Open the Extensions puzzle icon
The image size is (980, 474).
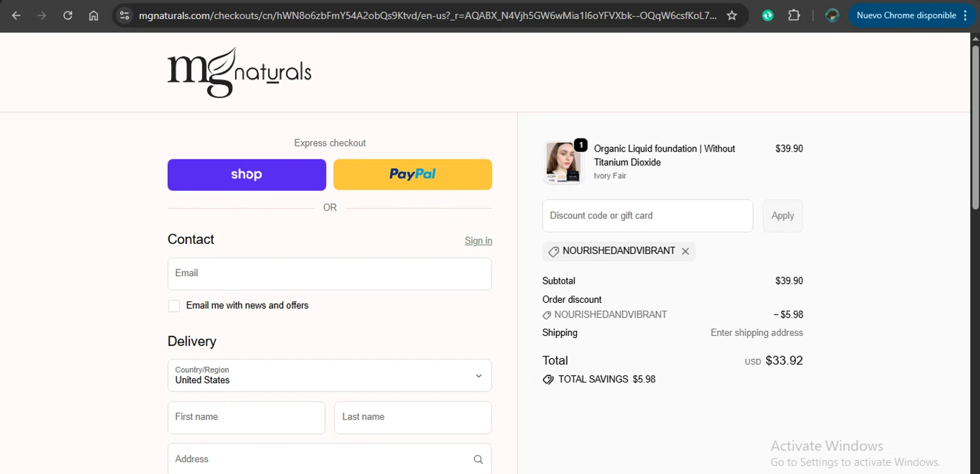coord(794,15)
